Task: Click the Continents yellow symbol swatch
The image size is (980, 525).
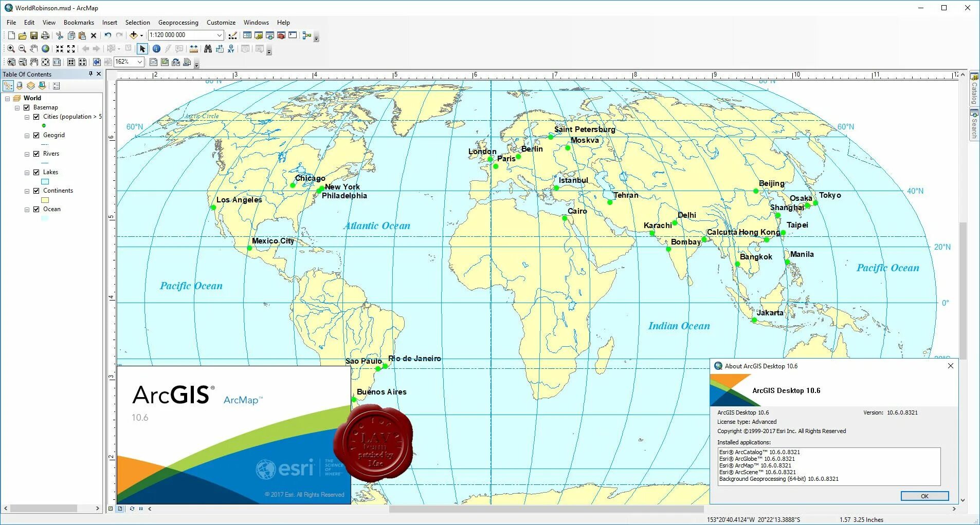Action: coord(45,200)
